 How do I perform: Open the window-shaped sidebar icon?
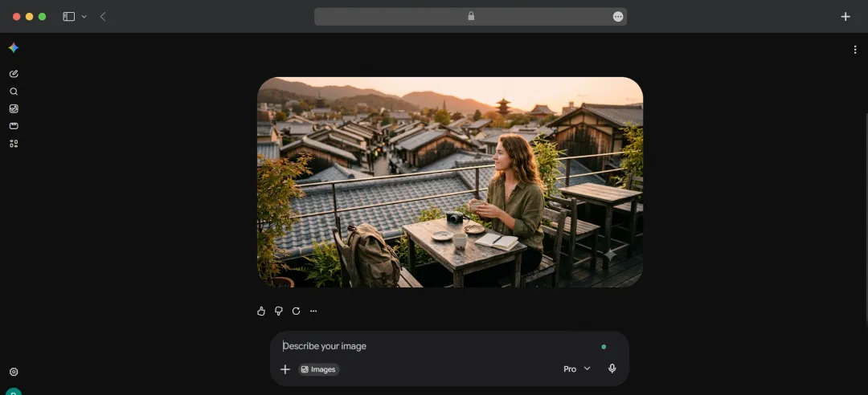[x=14, y=126]
